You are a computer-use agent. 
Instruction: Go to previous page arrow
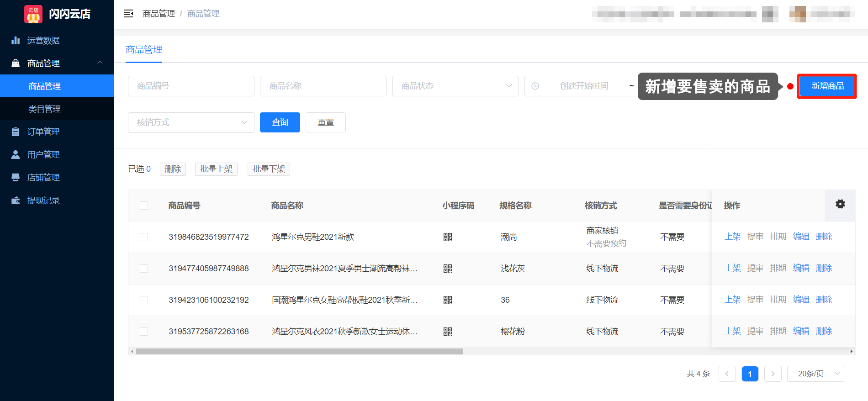(727, 374)
